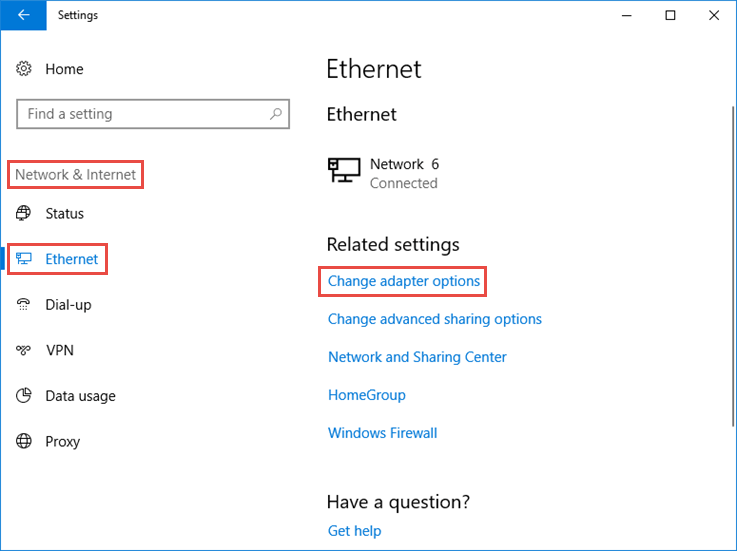Click the Home gear icon

(25, 69)
